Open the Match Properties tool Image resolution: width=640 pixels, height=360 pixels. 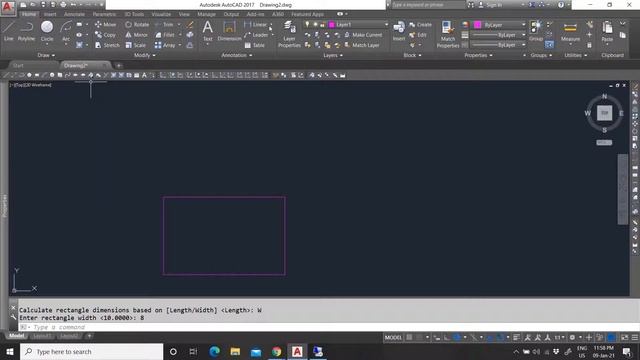pyautogui.click(x=448, y=34)
